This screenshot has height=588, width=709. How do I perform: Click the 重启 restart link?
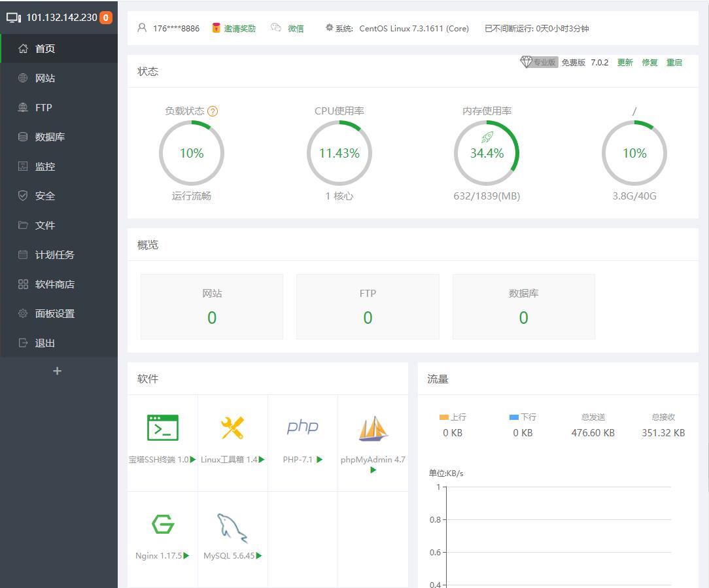(x=674, y=62)
